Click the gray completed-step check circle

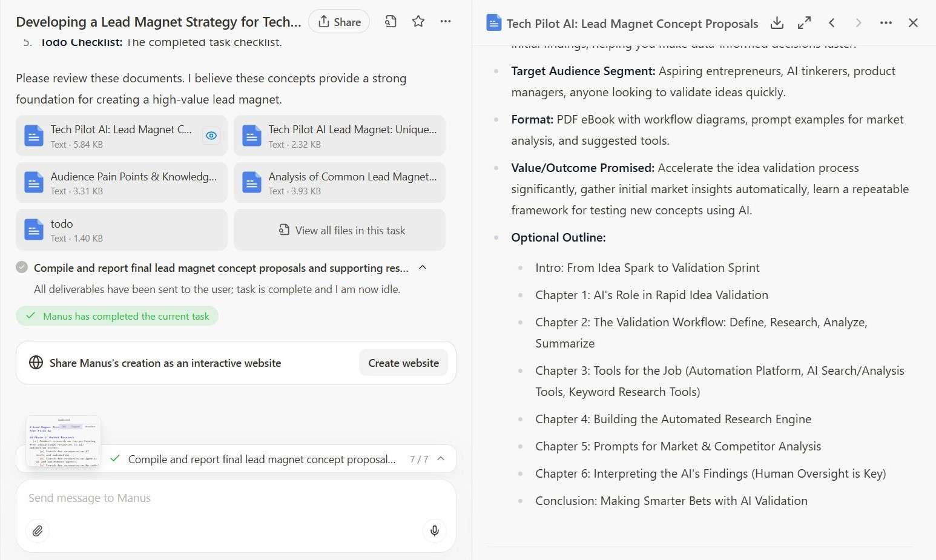tap(22, 267)
